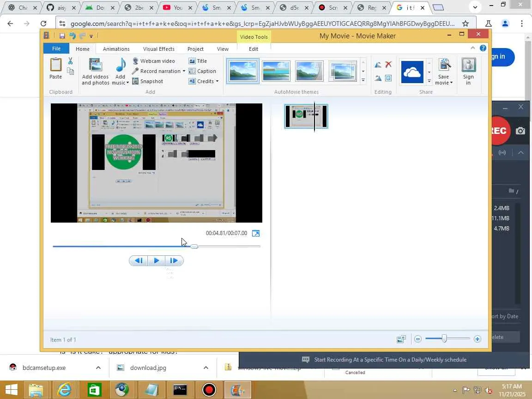Click the preview seek bar handle
532x399 pixels.
tap(194, 246)
